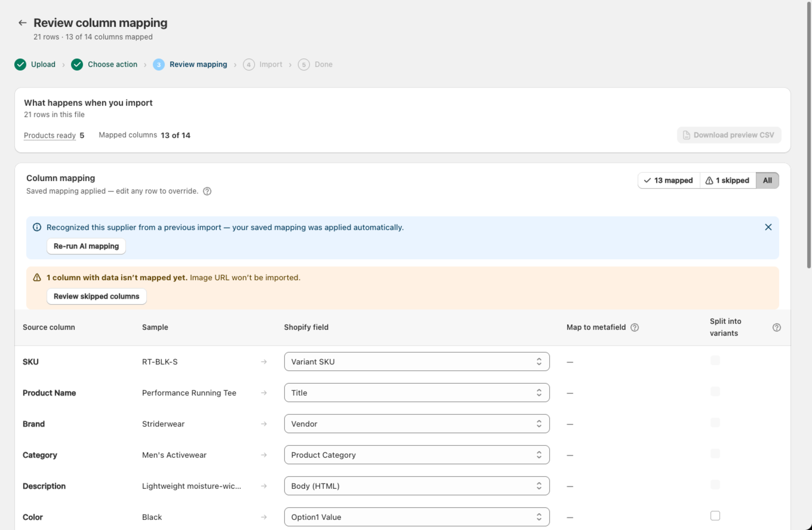Viewport: 812px width, 530px height.
Task: Toggle the disabled checkbox in Product Name row
Action: click(x=715, y=391)
